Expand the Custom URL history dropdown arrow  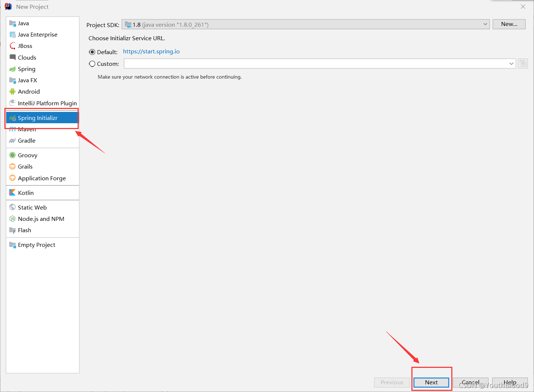(511, 64)
